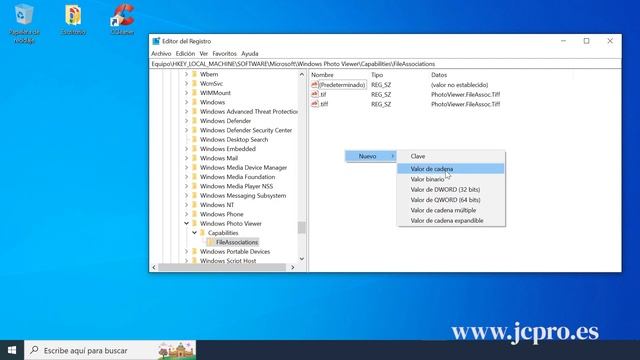
Task: Select Windows Defender Security Center key
Action: tap(246, 130)
